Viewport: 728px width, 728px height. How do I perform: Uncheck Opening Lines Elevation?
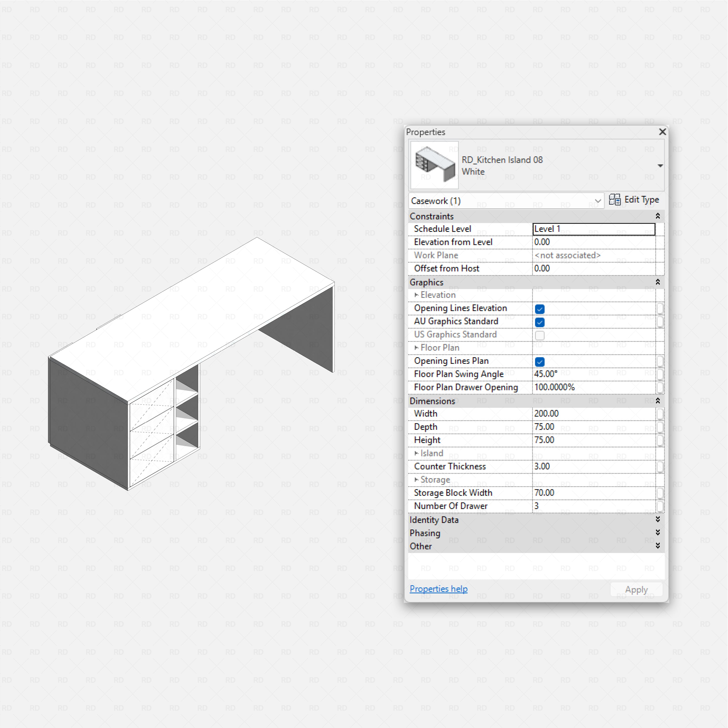(540, 309)
